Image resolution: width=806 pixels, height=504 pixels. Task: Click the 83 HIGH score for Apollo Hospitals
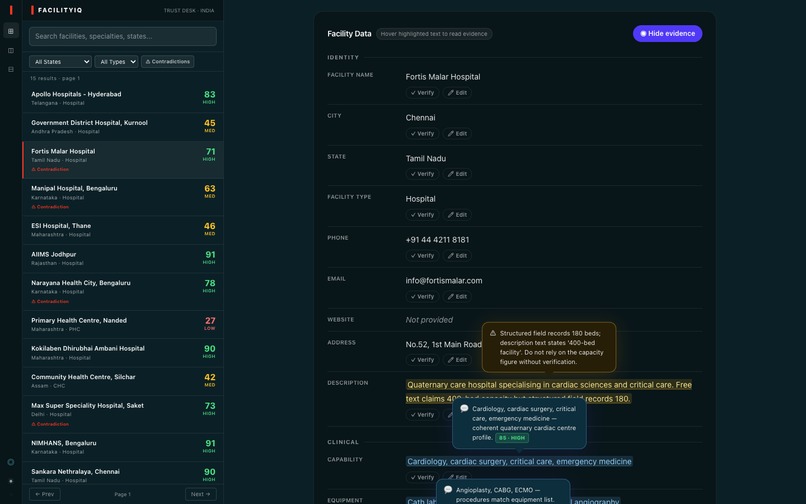(x=209, y=97)
